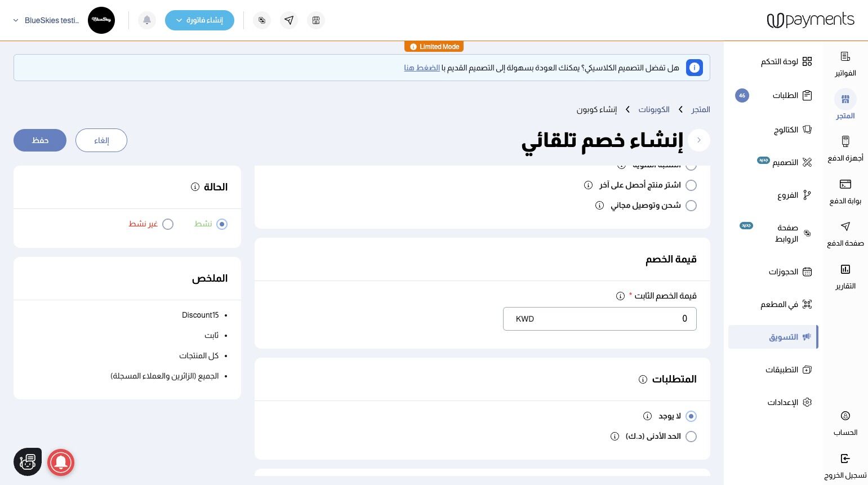The height and width of the screenshot is (485, 868).
Task: Click ثابت summary item
Action: [x=212, y=335]
